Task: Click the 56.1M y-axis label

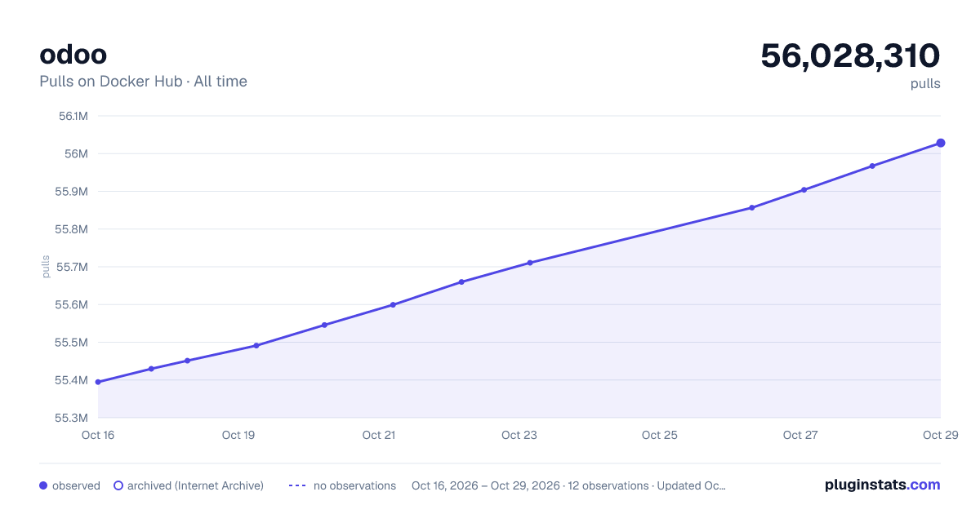Action: pos(73,116)
